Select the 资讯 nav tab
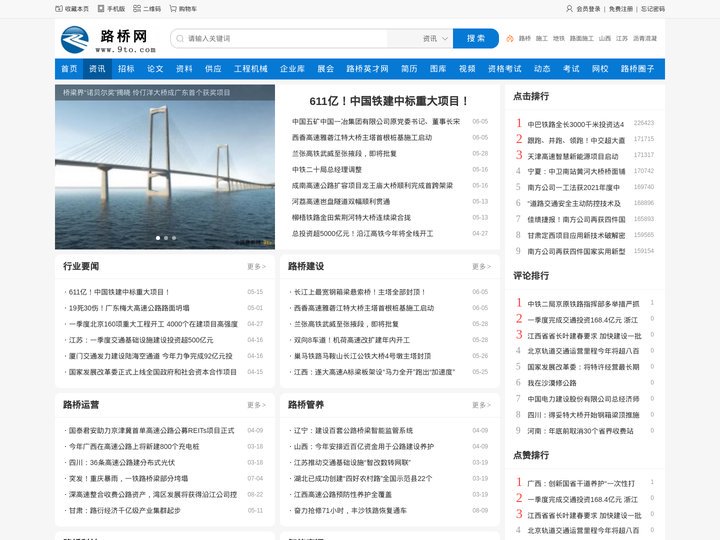Viewport: 720px width, 540px height. coord(97,69)
